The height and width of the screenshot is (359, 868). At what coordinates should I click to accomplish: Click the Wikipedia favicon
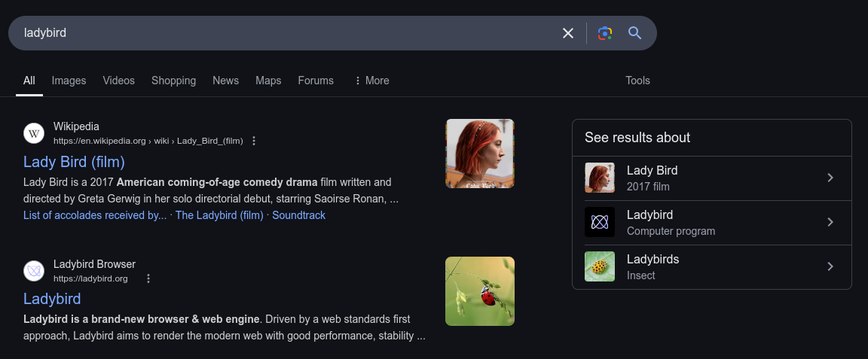34,133
